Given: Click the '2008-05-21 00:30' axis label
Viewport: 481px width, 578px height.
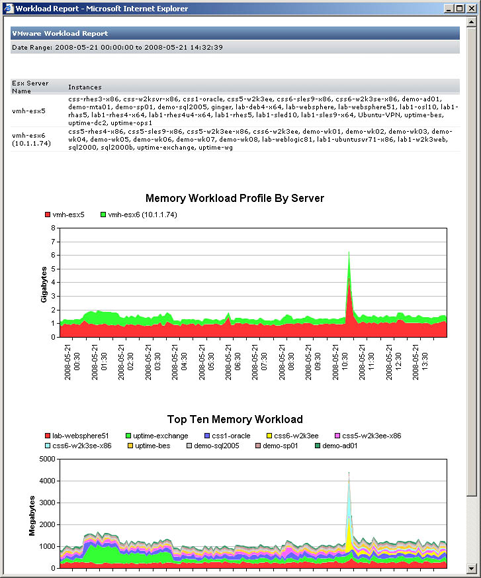Looking at the screenshot, I should click(x=72, y=362).
